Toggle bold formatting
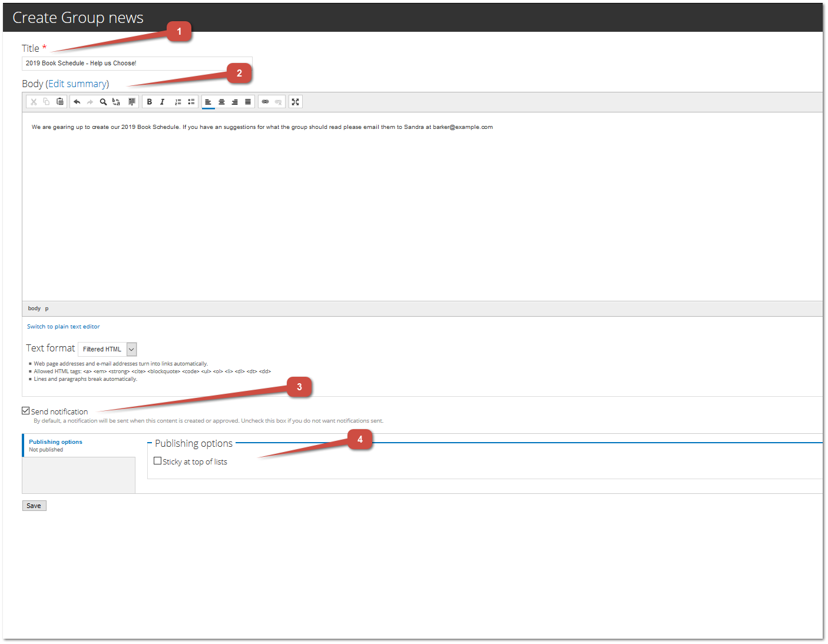Viewport: 828px width, 644px height. pyautogui.click(x=150, y=102)
